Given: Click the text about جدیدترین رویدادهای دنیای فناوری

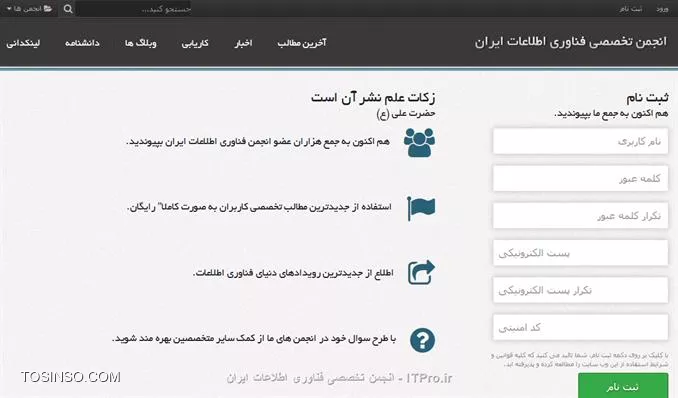Looking at the screenshot, I should click(x=293, y=273).
